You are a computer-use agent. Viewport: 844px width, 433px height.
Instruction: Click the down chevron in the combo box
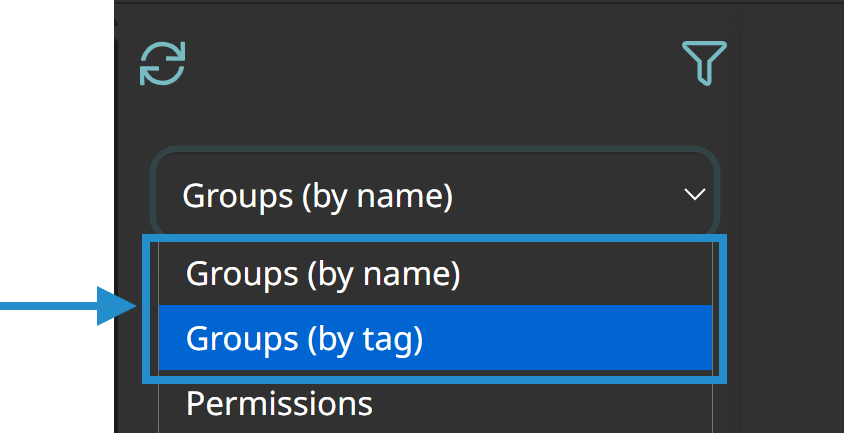click(x=694, y=194)
